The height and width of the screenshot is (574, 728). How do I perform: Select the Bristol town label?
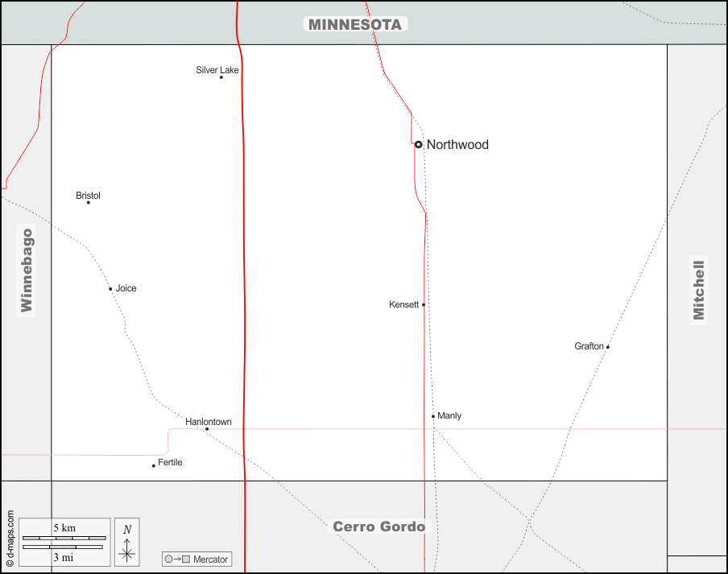[x=88, y=196]
